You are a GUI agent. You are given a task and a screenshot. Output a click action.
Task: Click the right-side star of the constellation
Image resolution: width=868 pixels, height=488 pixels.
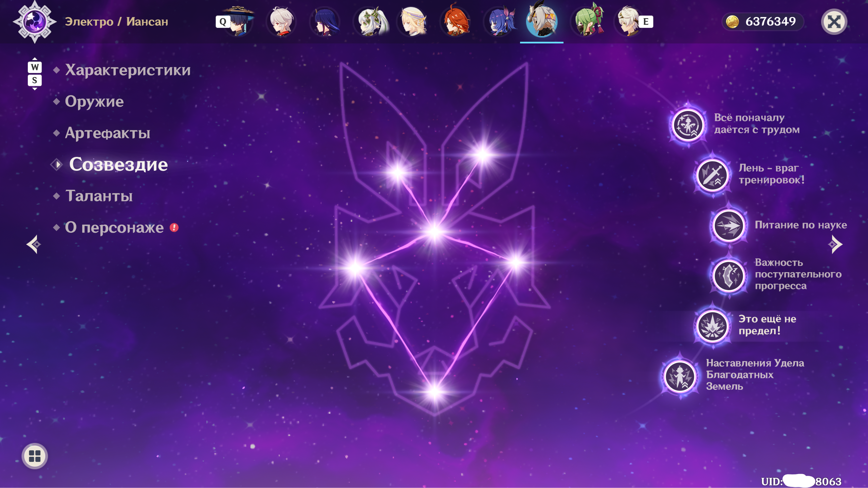tap(516, 262)
